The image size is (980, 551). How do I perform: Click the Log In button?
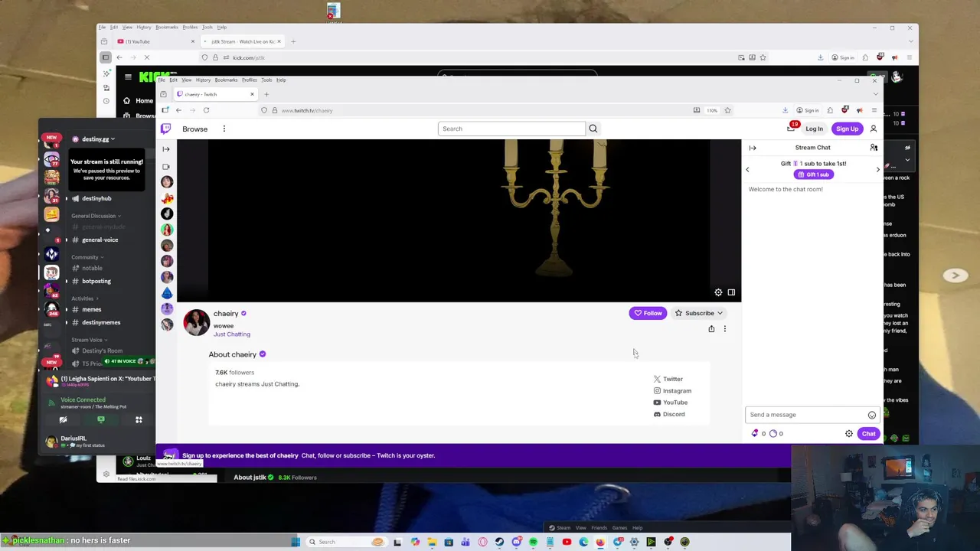[x=814, y=129]
